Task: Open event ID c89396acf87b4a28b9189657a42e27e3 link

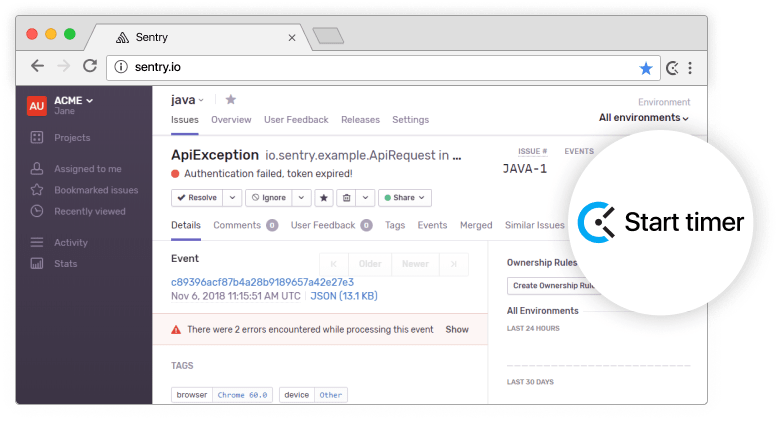Action: coord(262,282)
